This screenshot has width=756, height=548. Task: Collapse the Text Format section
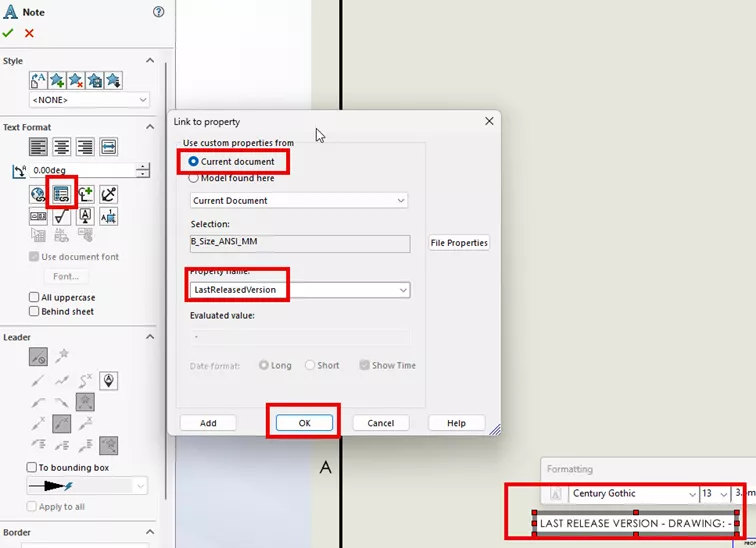click(150, 127)
